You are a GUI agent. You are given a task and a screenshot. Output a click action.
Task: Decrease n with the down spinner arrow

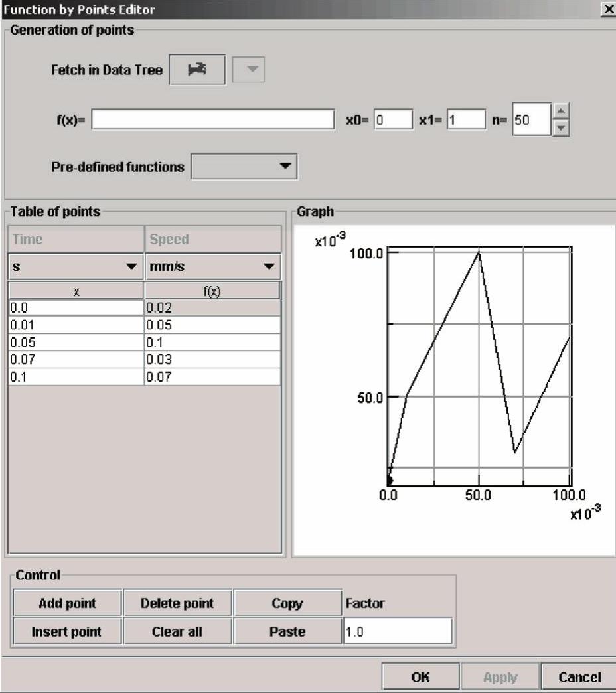coord(561,127)
